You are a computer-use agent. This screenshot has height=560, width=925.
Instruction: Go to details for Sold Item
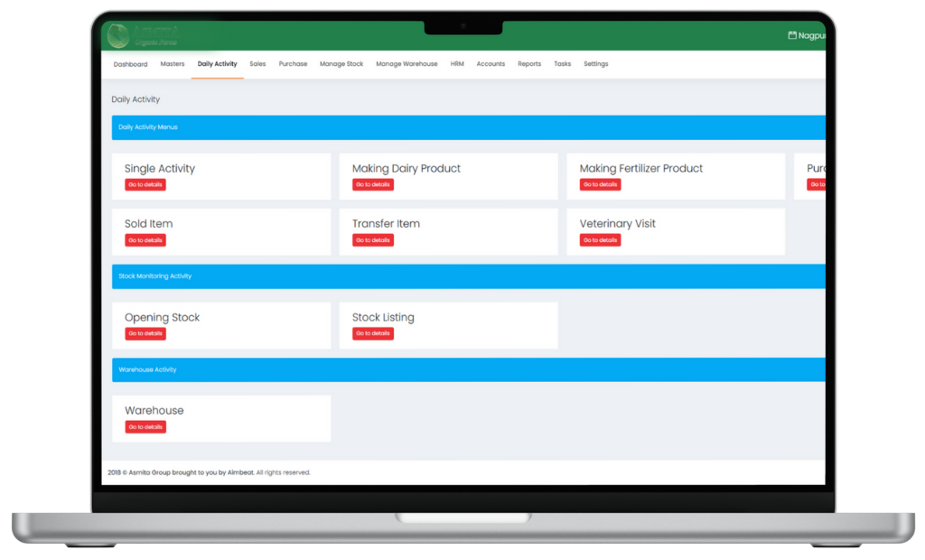point(144,239)
